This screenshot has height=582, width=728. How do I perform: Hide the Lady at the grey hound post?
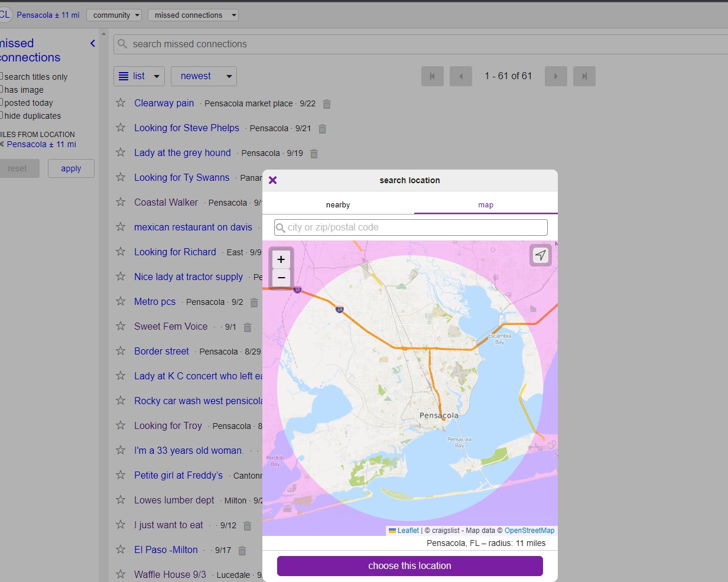314,154
